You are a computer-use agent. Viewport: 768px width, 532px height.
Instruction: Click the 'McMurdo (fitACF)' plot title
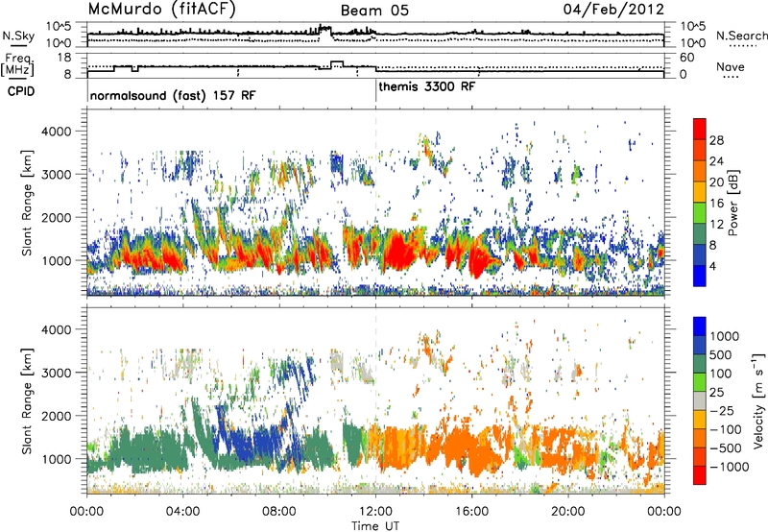pyautogui.click(x=161, y=10)
